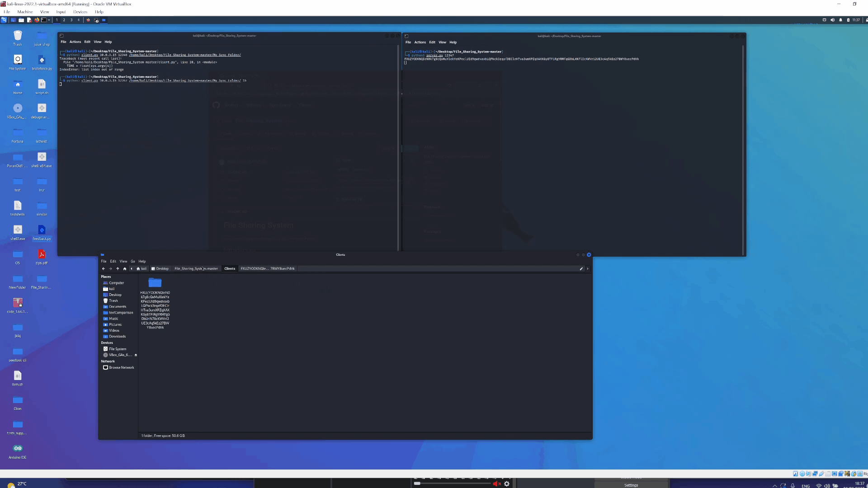
Task: Collapse the path bar left scroll arrow
Action: click(x=132, y=268)
